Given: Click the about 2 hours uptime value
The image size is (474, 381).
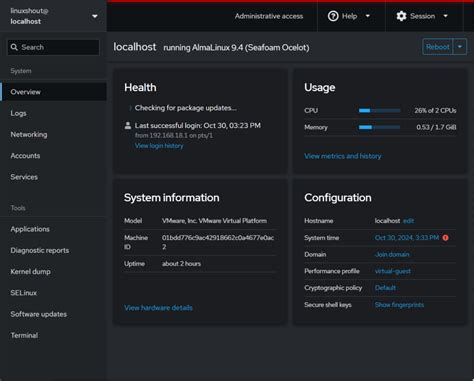Looking at the screenshot, I should point(181,264).
